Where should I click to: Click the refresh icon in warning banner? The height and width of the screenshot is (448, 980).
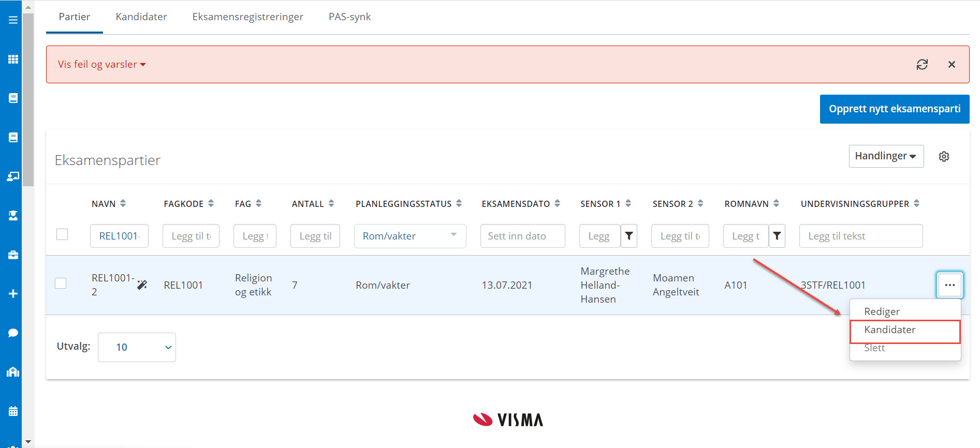[922, 65]
